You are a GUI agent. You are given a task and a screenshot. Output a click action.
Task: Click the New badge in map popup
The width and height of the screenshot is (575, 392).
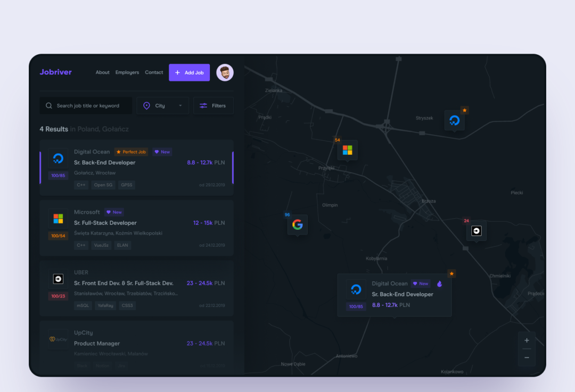[421, 283]
